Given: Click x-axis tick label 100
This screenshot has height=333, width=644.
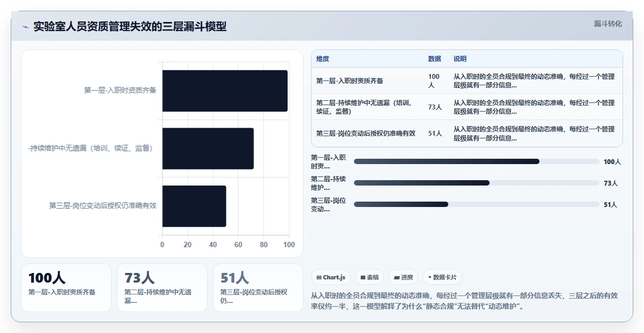Looking at the screenshot, I should click(x=289, y=245).
